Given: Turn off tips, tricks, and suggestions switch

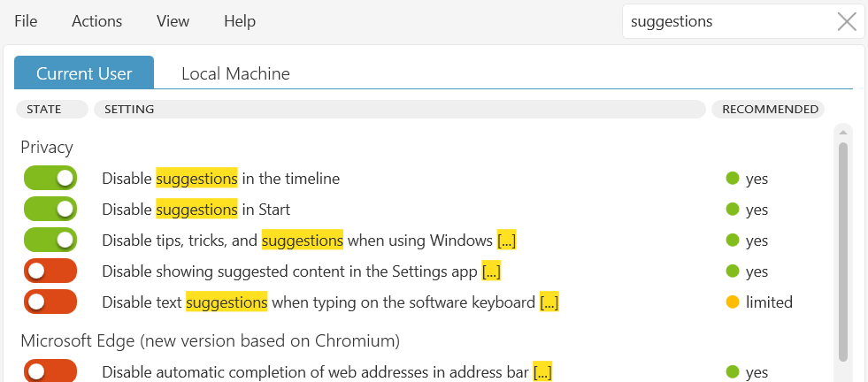Looking at the screenshot, I should 50,240.
